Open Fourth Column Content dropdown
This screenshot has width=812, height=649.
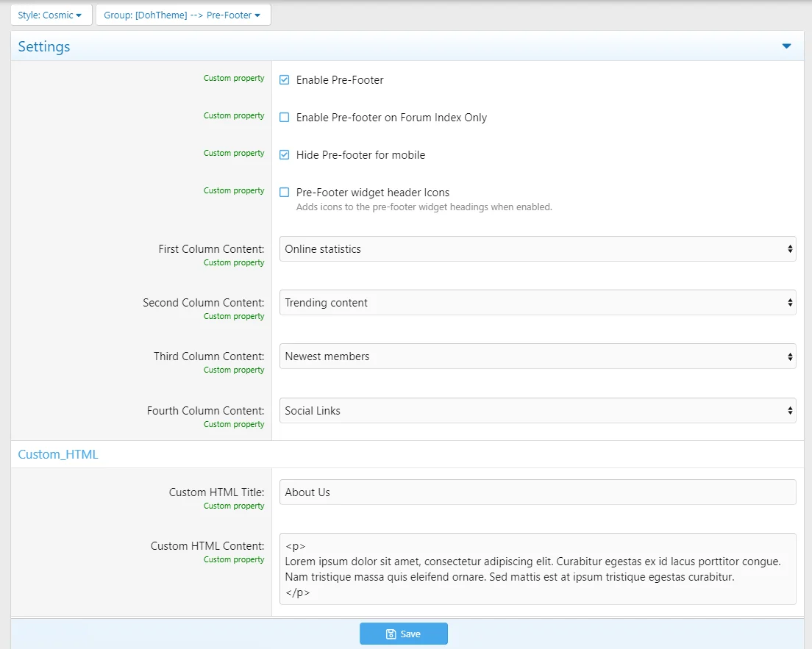point(538,411)
